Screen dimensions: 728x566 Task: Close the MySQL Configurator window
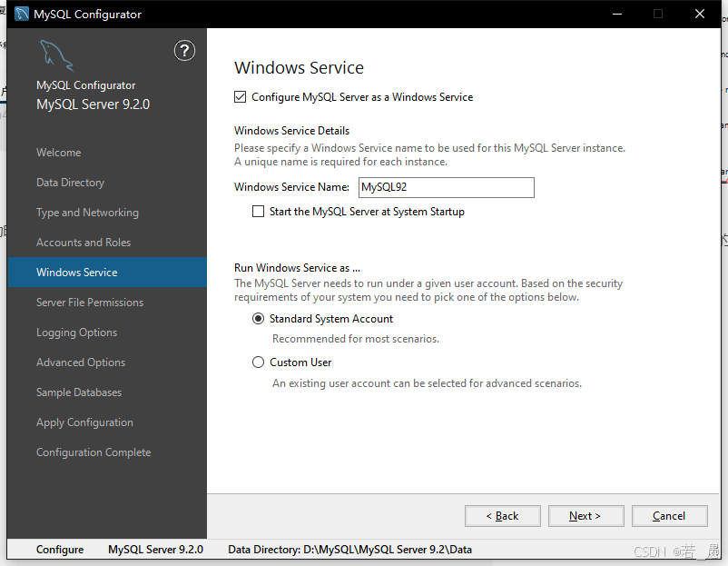click(700, 14)
